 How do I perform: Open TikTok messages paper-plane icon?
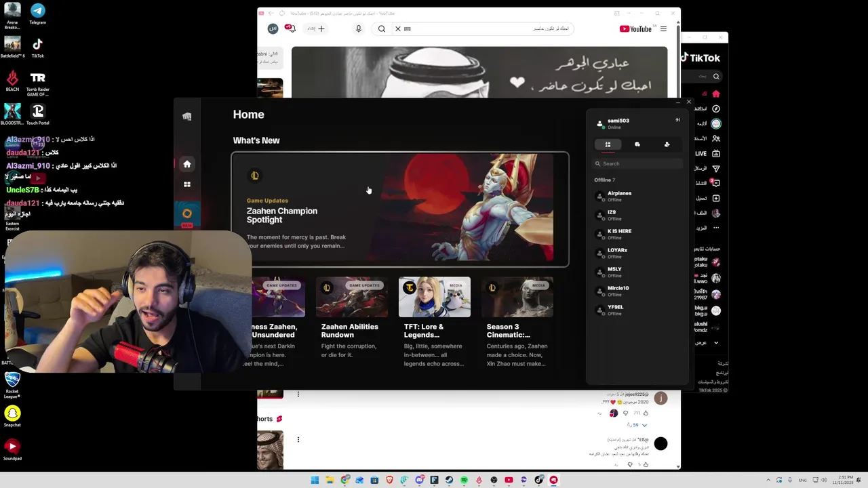click(716, 168)
